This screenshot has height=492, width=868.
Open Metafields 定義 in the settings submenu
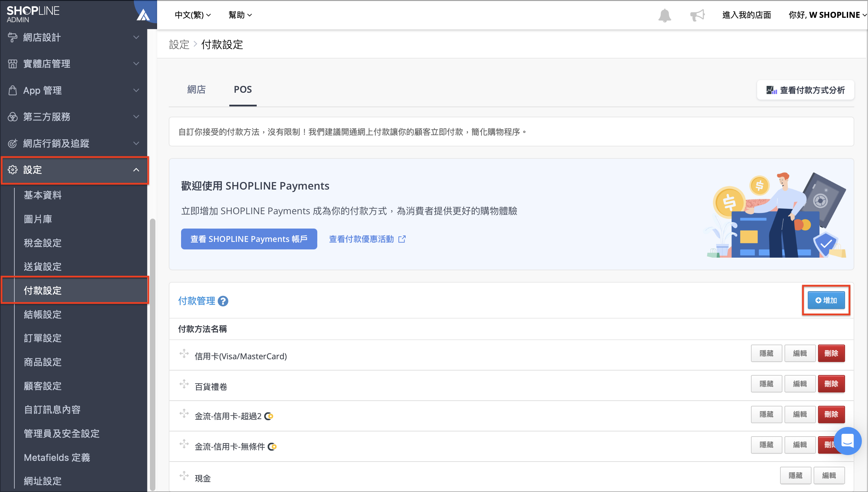57,457
